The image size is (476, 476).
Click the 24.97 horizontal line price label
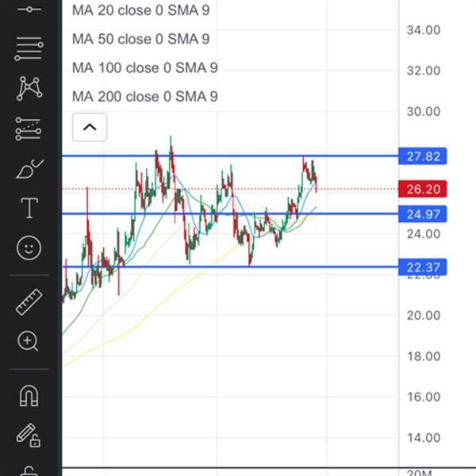point(423,214)
